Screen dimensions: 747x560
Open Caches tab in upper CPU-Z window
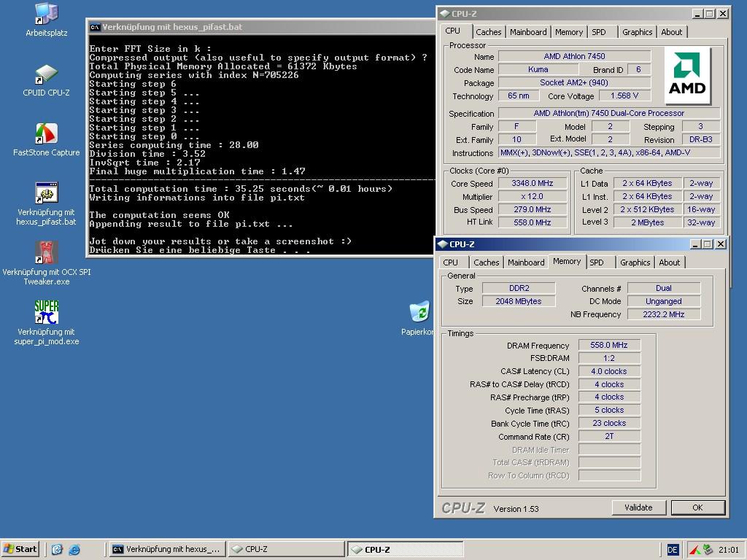(x=488, y=32)
